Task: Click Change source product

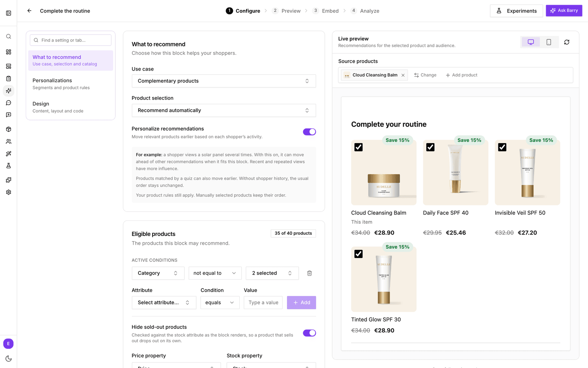Action: point(425,75)
